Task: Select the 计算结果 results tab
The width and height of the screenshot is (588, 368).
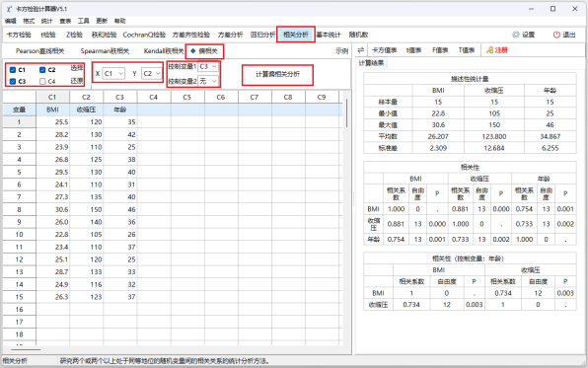Action: [371, 63]
